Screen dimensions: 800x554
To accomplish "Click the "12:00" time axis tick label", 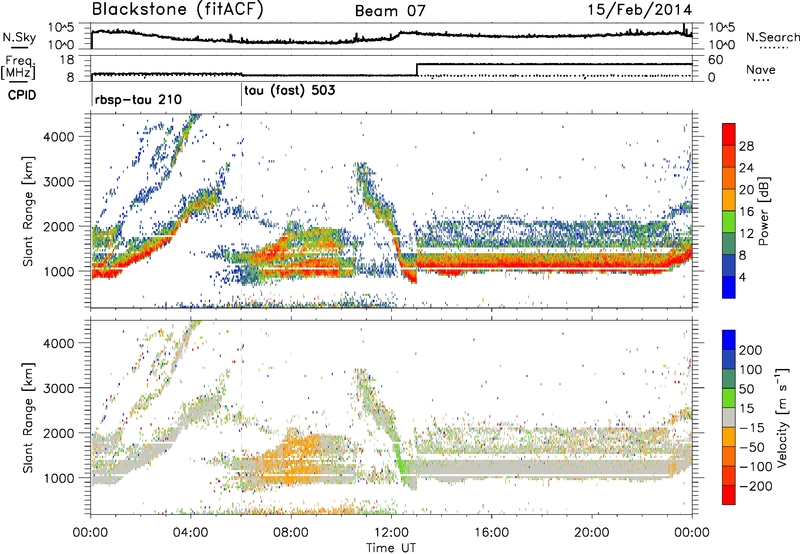I will (391, 533).
